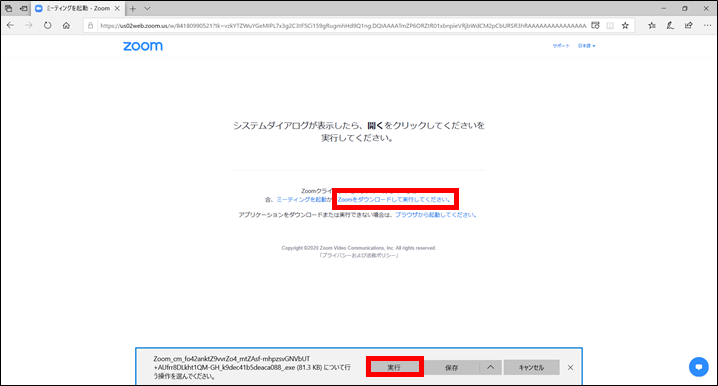Image resolution: width=718 pixels, height=386 pixels.
Task: Close the Zoom meeting launch tab
Action: click(117, 8)
